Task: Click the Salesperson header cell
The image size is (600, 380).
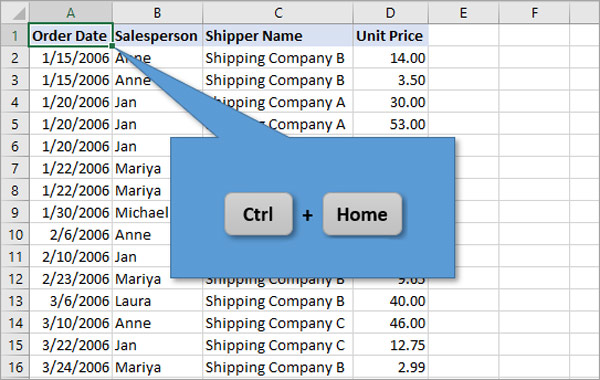Action: pyautogui.click(x=158, y=36)
